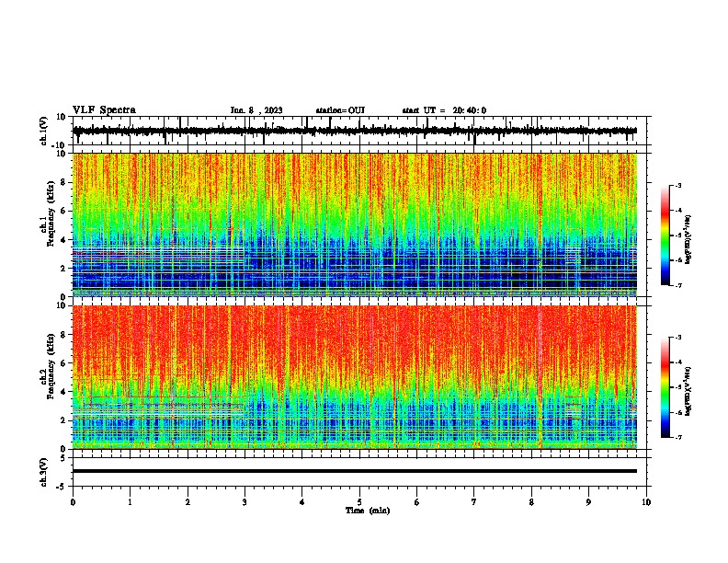728x563 pixels.
Task: Click time axis tick label "1"
Action: click(130, 502)
